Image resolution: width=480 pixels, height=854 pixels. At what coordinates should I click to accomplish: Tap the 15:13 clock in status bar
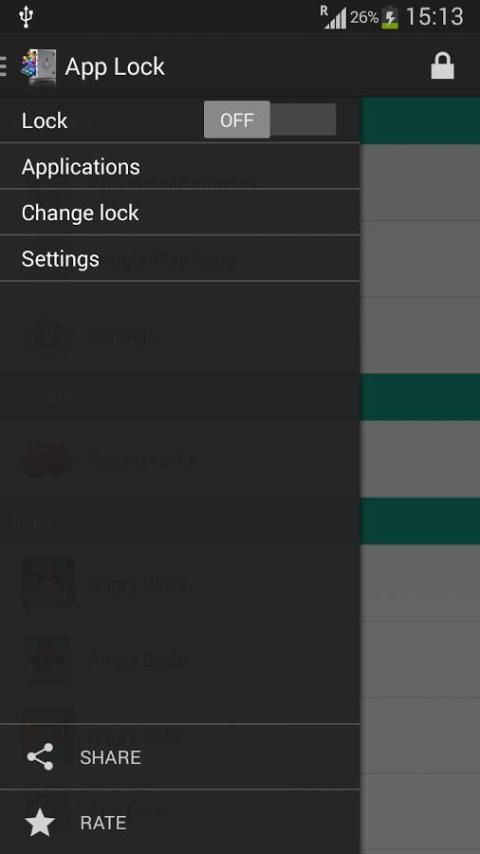[x=434, y=17]
